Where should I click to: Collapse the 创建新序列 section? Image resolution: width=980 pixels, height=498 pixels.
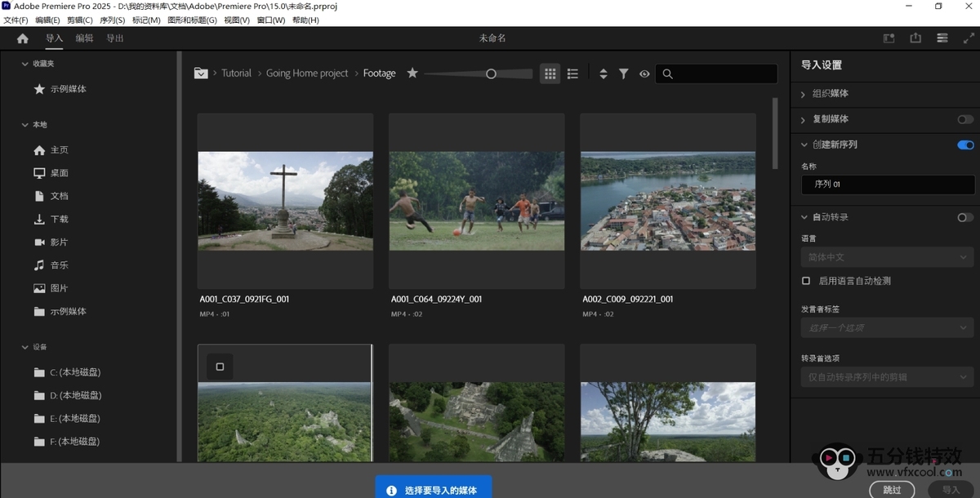point(804,145)
